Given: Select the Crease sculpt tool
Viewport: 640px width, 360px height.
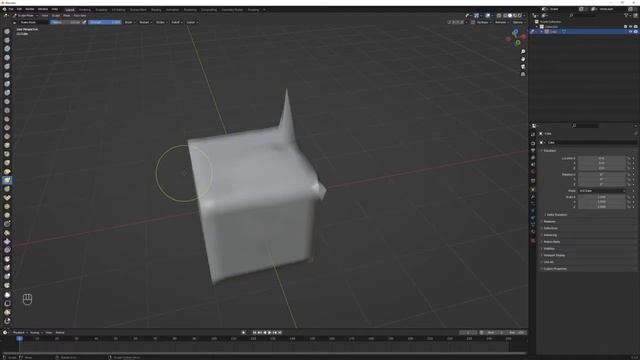Looking at the screenshot, I should pyautogui.click(x=7, y=102).
